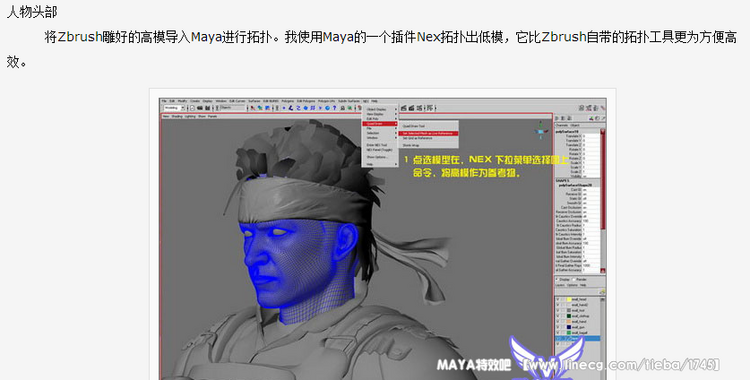Click Shrink Wrap in Quad Draw submenu
Viewport: 750px width, 380px height.
tap(411, 145)
